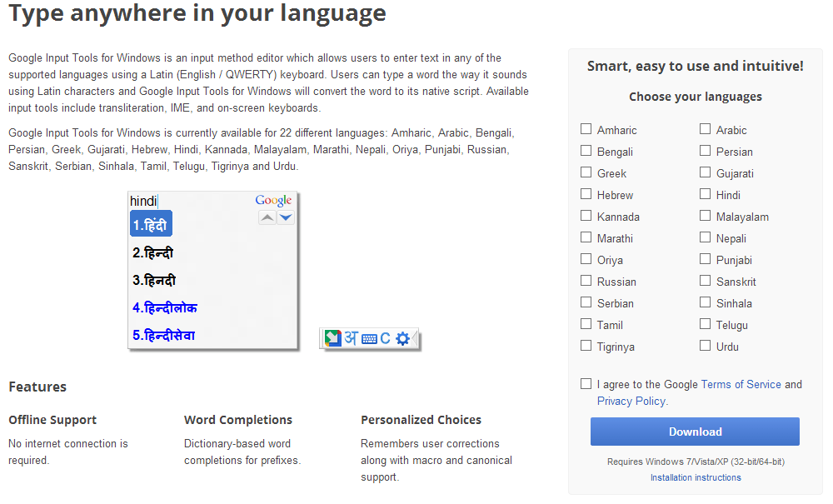Choose suggestion 3 हिनदी in the popup
833x504 pixels.
tap(154, 280)
